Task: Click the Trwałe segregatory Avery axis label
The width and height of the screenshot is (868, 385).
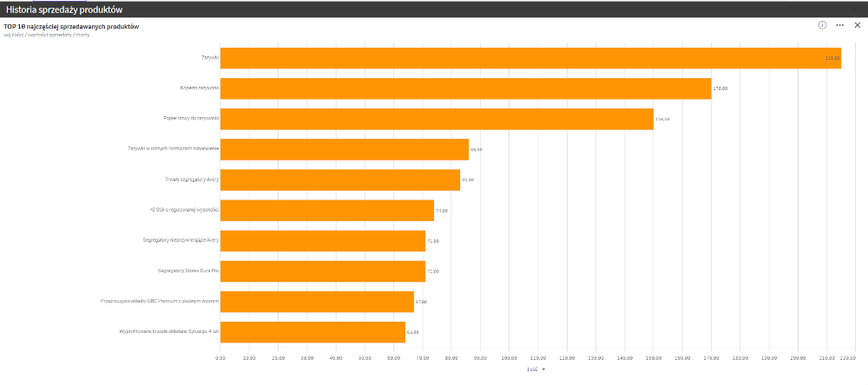Action: 192,179
